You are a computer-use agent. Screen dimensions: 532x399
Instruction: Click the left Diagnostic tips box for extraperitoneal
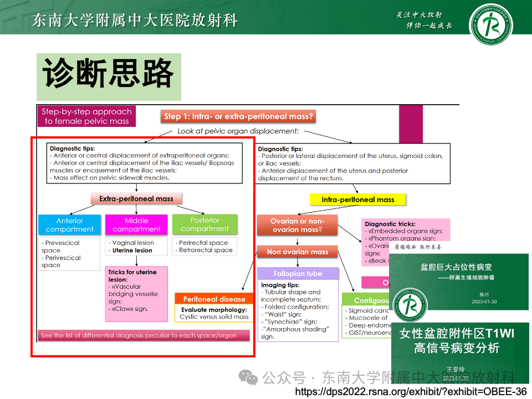(145, 163)
